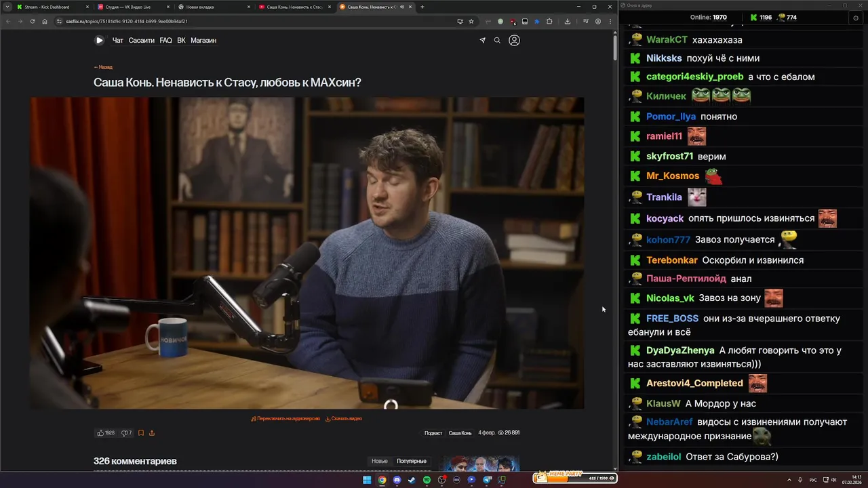Click the install/cast icon in address bar
The image size is (868, 488).
(x=460, y=21)
